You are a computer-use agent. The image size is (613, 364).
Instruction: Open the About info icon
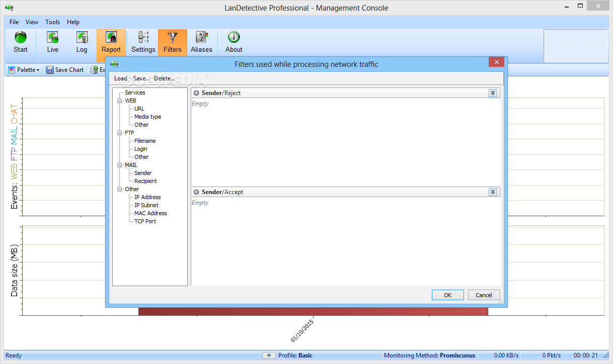coord(234,42)
